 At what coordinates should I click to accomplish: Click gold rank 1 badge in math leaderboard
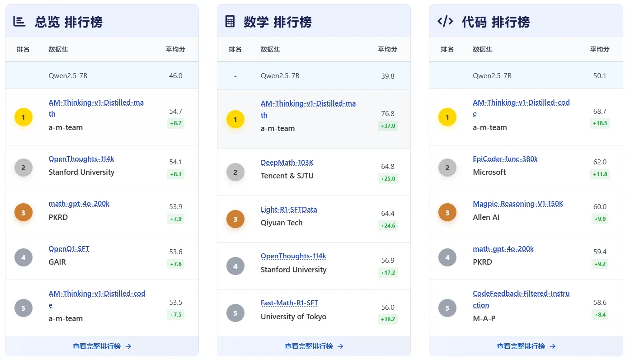tap(235, 119)
